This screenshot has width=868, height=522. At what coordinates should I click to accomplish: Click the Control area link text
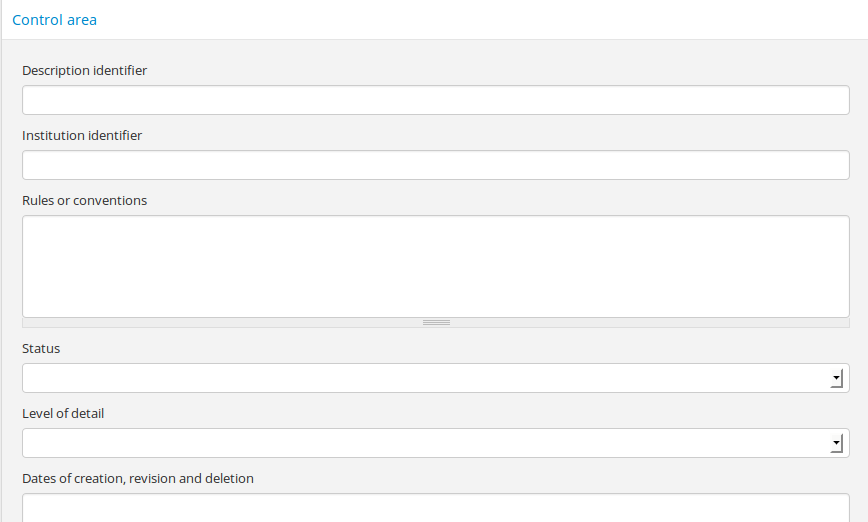pos(54,20)
